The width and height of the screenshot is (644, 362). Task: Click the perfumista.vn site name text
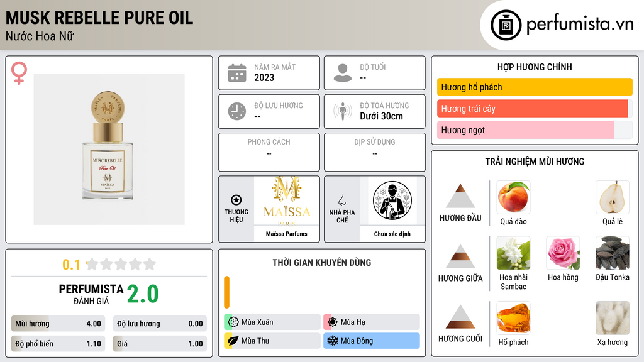[580, 24]
